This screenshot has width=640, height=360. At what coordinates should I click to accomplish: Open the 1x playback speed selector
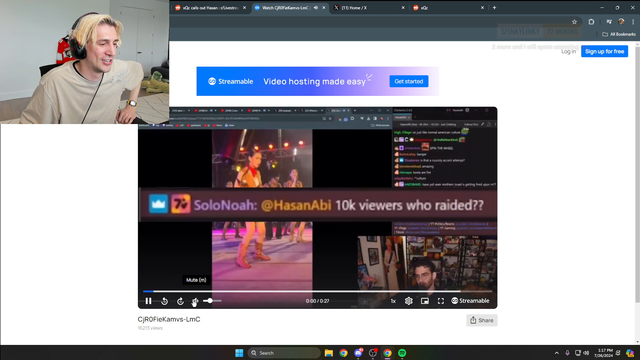[x=393, y=301]
